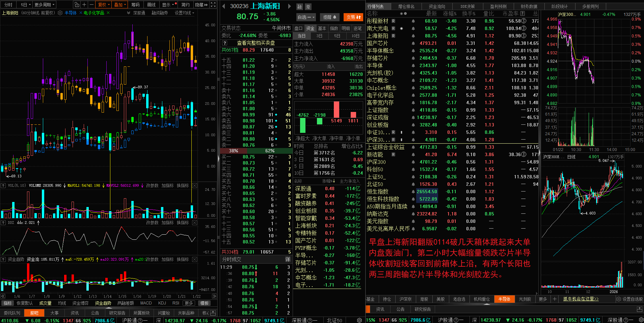Open the 增仓排名 tab
The width and height of the screenshot is (644, 323).
(x=406, y=6)
